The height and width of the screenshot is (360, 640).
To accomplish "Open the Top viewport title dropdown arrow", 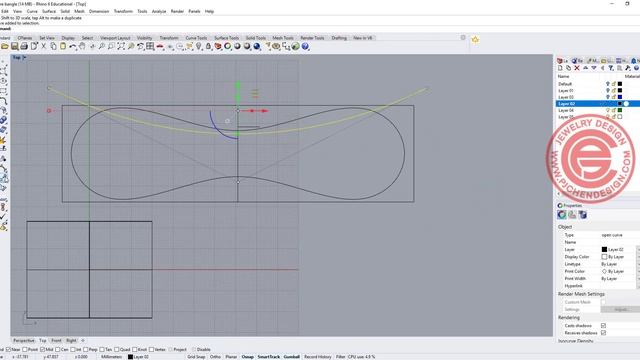I will pyautogui.click(x=24, y=58).
